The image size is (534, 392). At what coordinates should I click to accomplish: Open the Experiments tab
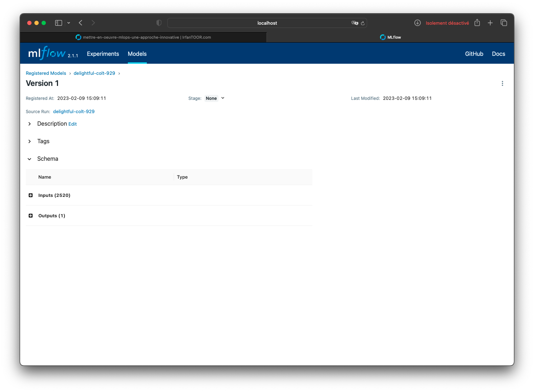click(x=103, y=54)
